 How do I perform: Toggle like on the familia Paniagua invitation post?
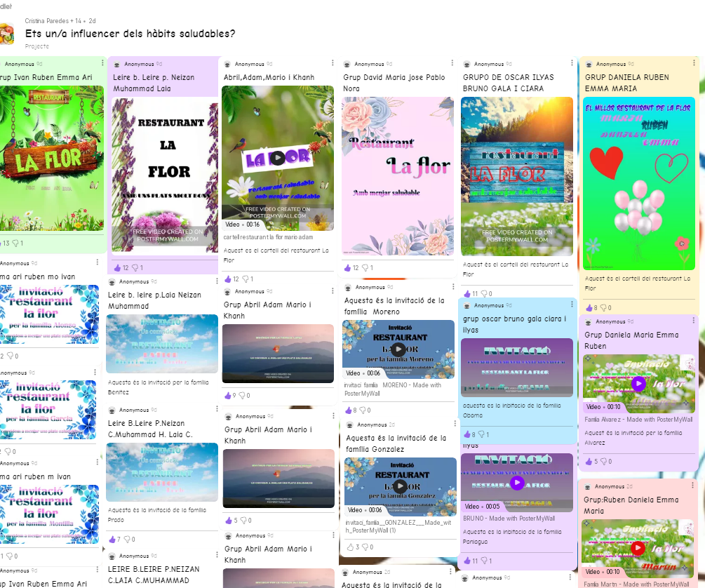click(x=467, y=561)
